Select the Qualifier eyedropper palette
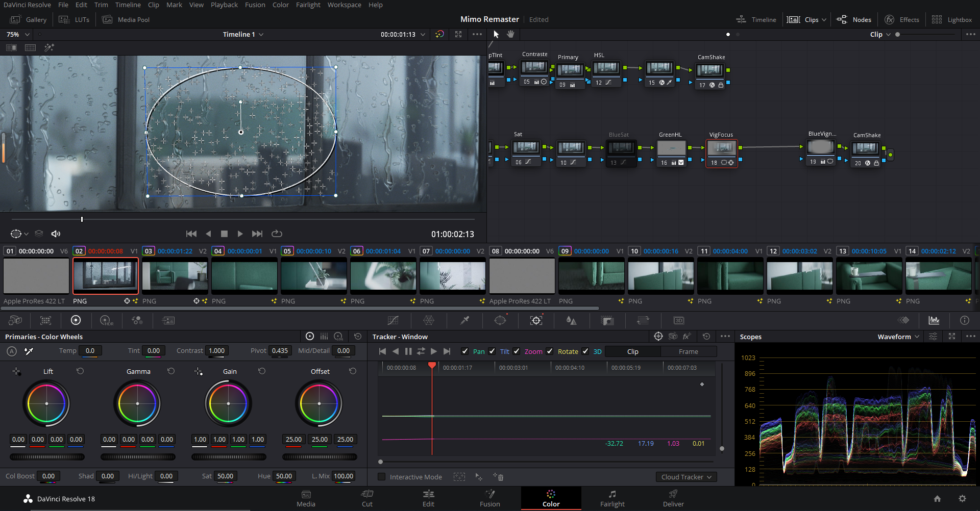Screen dimensions: 980x511 464,320
